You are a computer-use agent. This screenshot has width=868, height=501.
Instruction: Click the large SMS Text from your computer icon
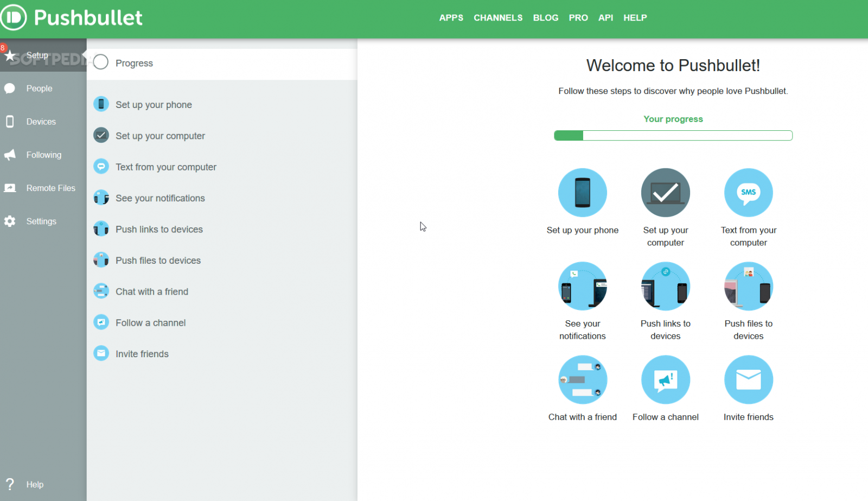749,193
